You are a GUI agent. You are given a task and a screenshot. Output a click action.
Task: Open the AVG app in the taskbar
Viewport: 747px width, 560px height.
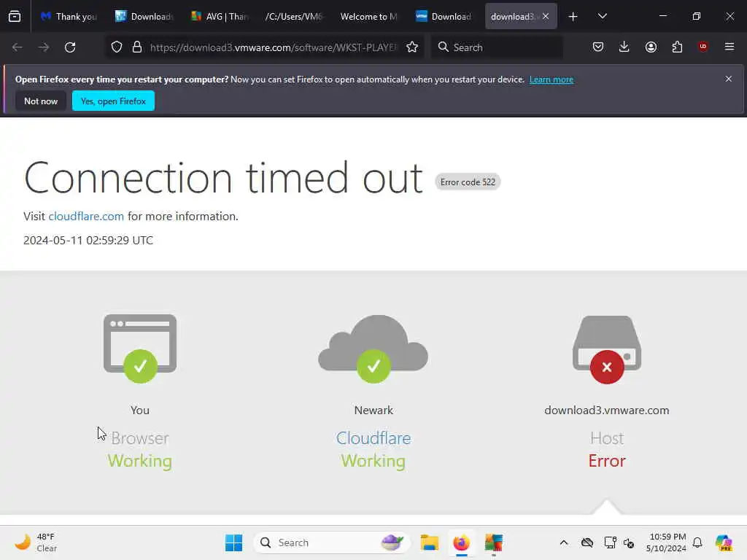pos(494,542)
